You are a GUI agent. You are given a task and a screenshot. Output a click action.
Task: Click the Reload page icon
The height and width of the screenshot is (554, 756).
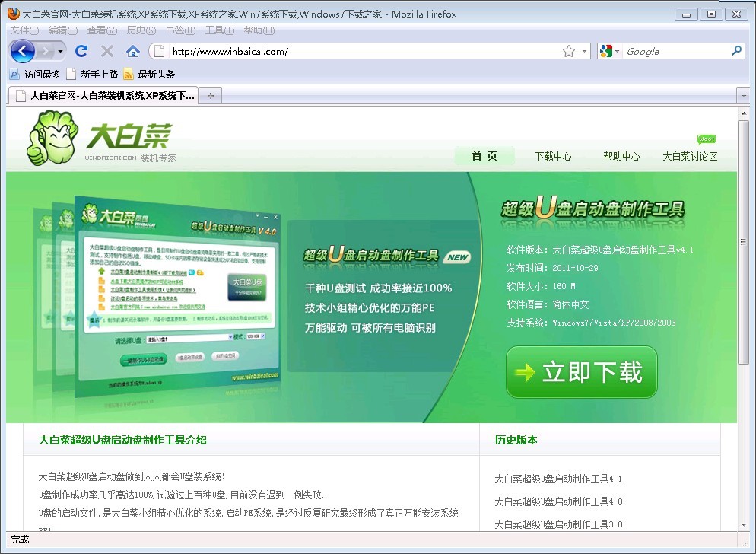pyautogui.click(x=81, y=51)
